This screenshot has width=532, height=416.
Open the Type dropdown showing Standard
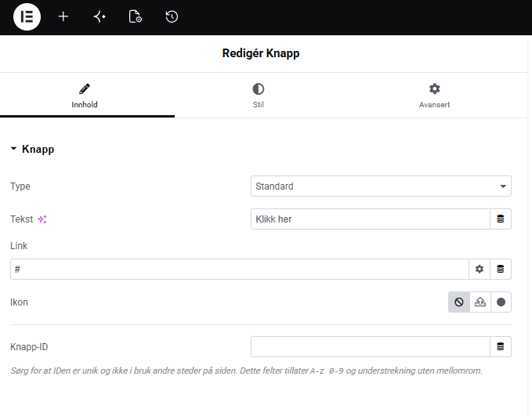point(381,186)
